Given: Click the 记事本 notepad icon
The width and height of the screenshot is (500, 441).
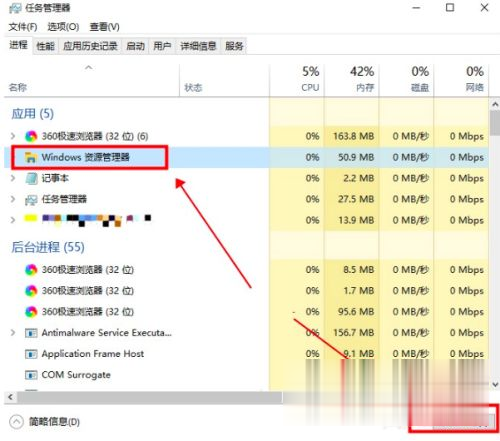Looking at the screenshot, I should click(x=31, y=178).
